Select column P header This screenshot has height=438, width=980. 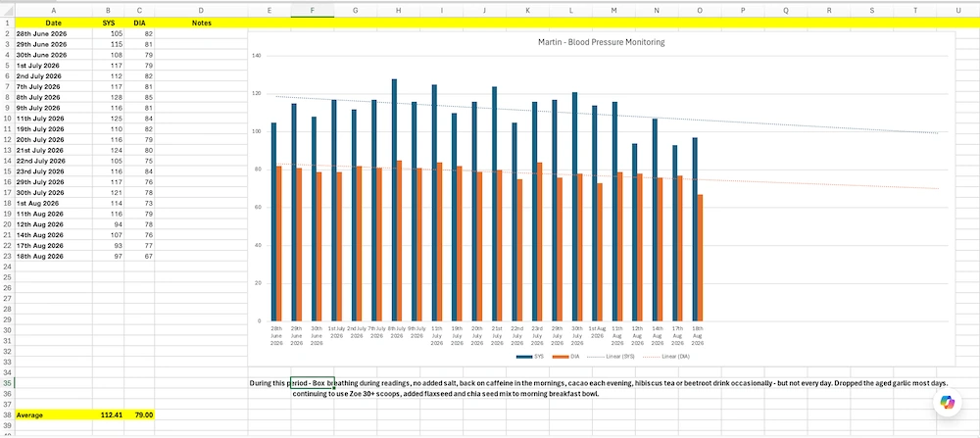(743, 11)
